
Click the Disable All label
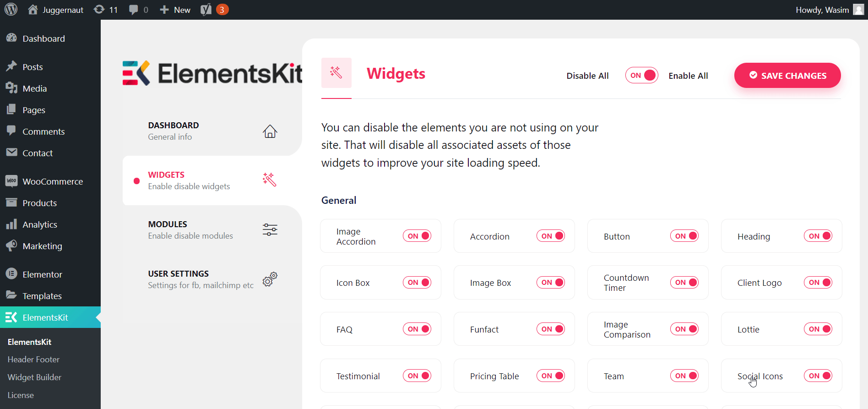pyautogui.click(x=587, y=76)
